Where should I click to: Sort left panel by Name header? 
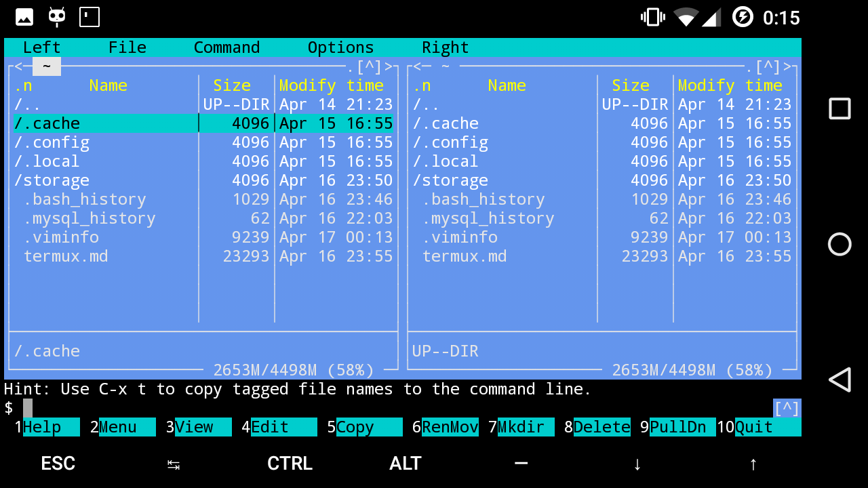[x=108, y=85]
